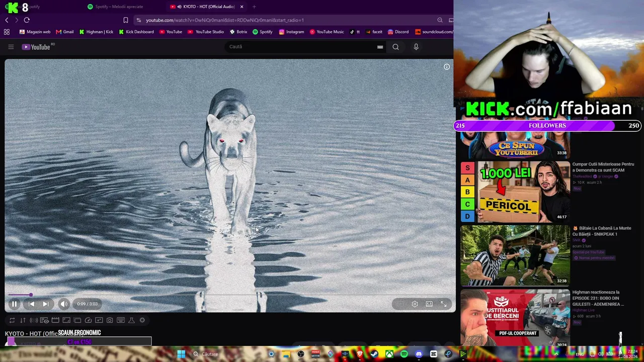This screenshot has height=362, width=644.
Task: Open Steam from the taskbar
Action: 374,354
